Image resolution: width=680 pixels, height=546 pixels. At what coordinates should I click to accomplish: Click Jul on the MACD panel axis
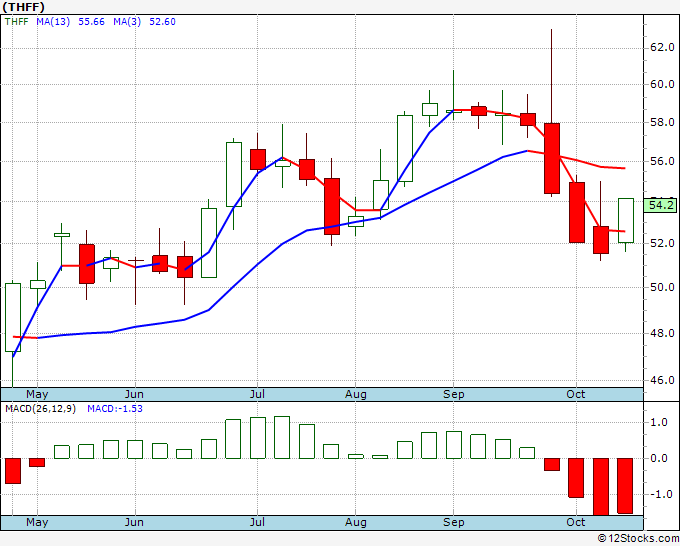tap(257, 522)
